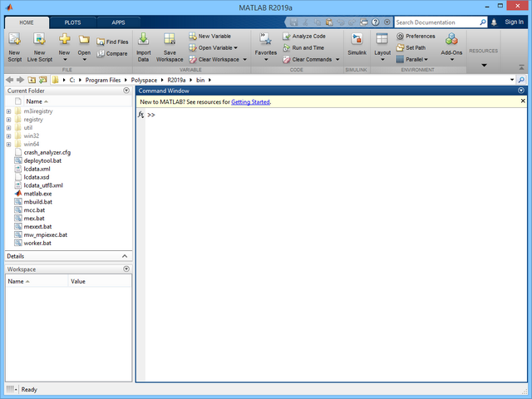Select worker.bat file

[37, 244]
